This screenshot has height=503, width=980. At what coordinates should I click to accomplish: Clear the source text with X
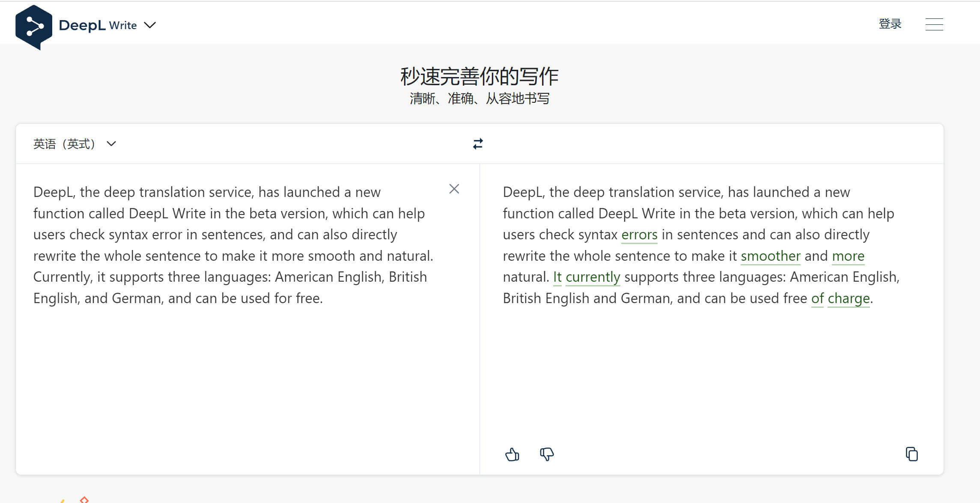454,189
